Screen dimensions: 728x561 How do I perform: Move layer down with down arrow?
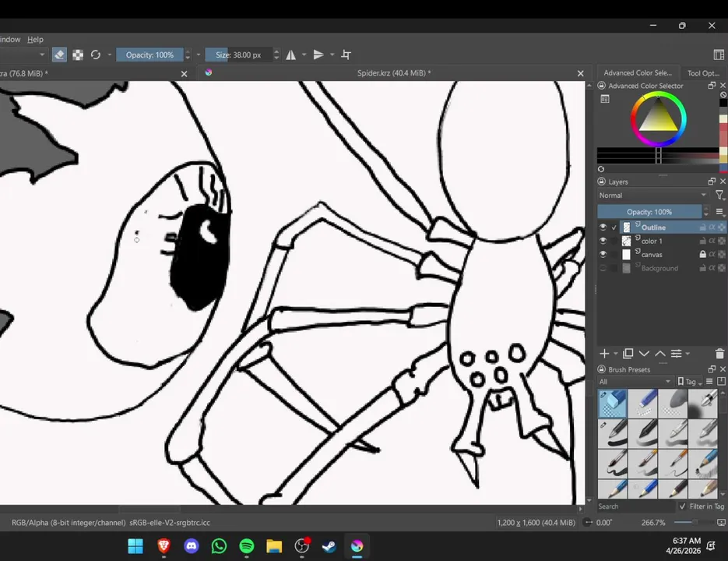[x=644, y=354]
